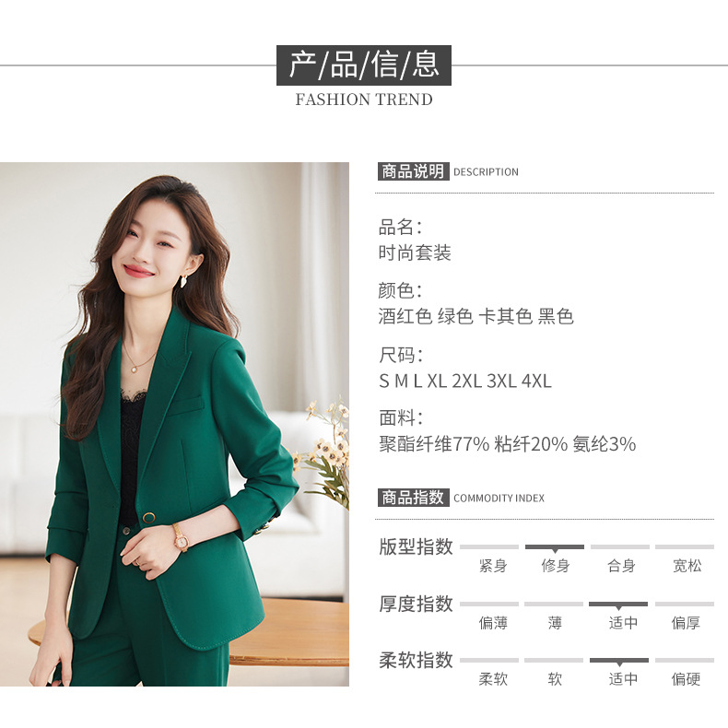
Task: Click the 适中 thickness indicator bar
Action: tap(618, 605)
